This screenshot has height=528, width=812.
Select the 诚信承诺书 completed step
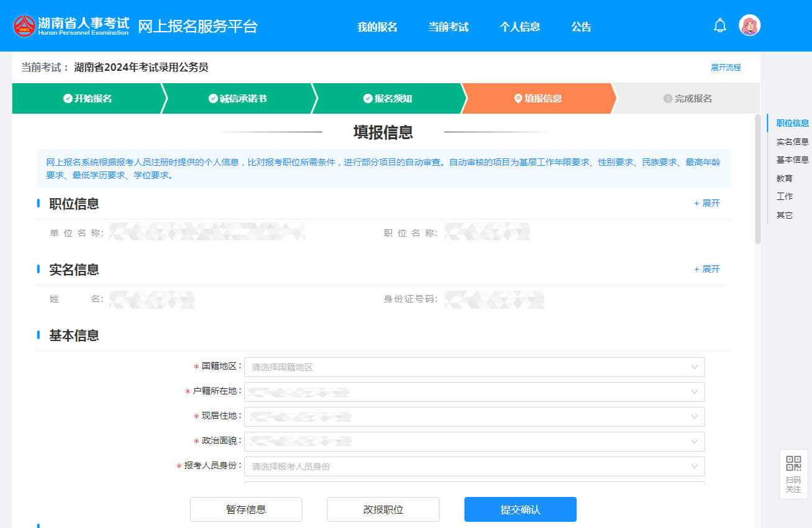click(237, 99)
